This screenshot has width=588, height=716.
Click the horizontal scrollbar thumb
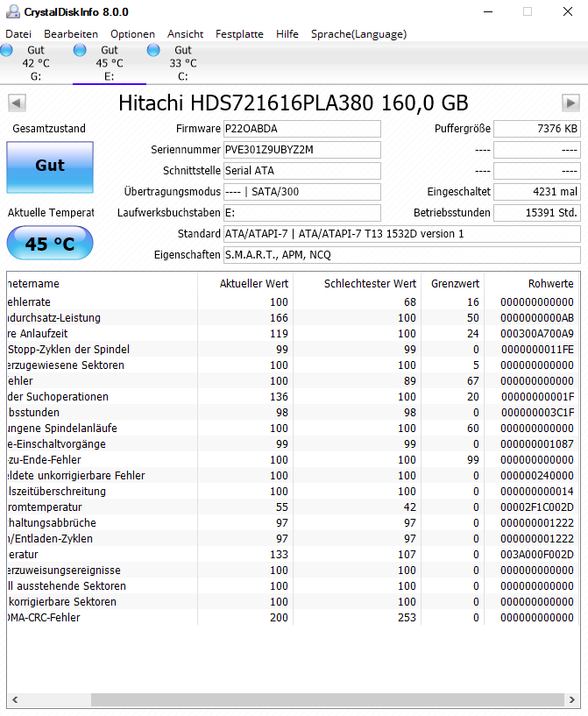pos(328,699)
